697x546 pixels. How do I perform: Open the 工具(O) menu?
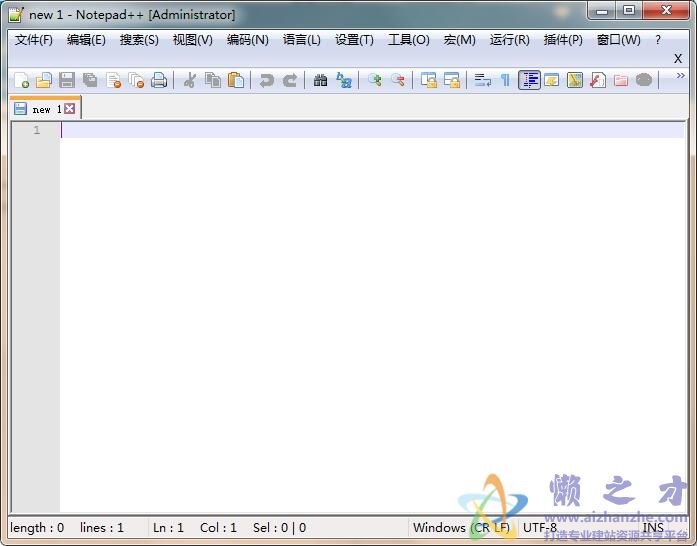[x=409, y=40]
